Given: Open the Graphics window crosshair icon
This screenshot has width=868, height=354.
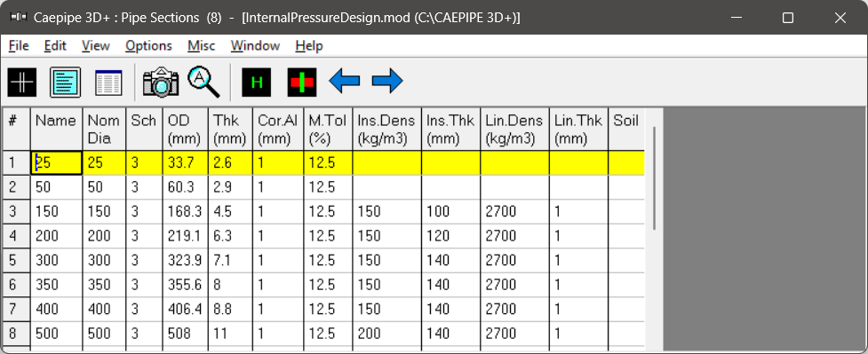Looking at the screenshot, I should pyautogui.click(x=22, y=83).
